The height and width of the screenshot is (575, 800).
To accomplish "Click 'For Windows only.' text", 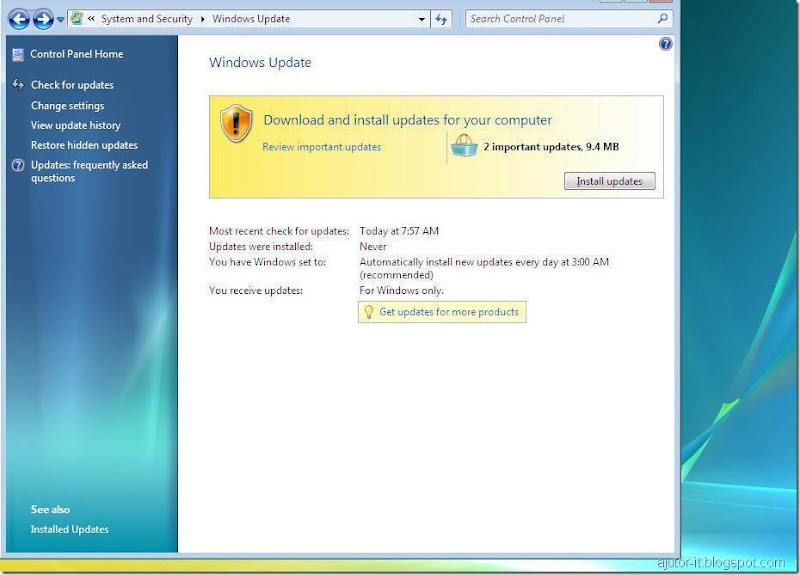I will [402, 290].
